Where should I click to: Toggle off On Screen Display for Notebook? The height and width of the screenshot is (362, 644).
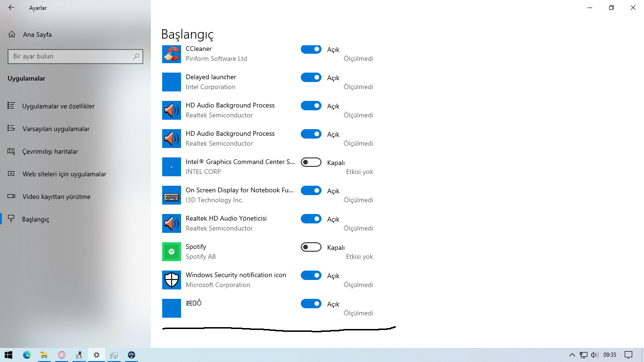tap(311, 190)
